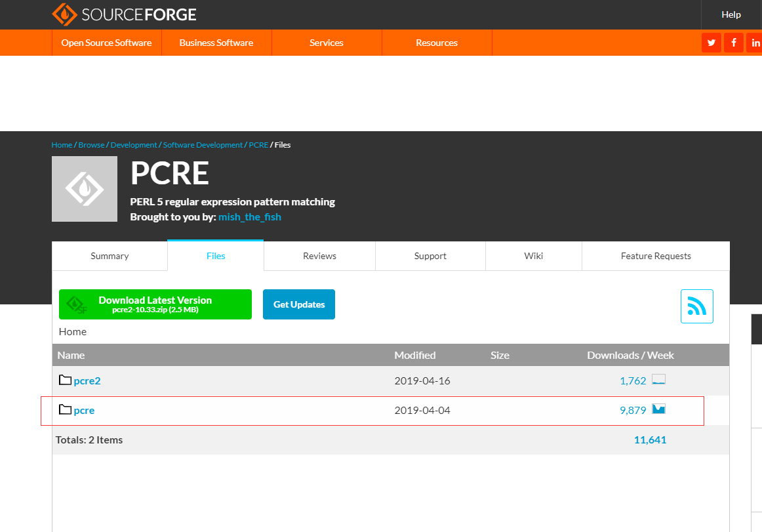This screenshot has width=762, height=532.
Task: Open the Open Source Software menu
Action: 106,43
